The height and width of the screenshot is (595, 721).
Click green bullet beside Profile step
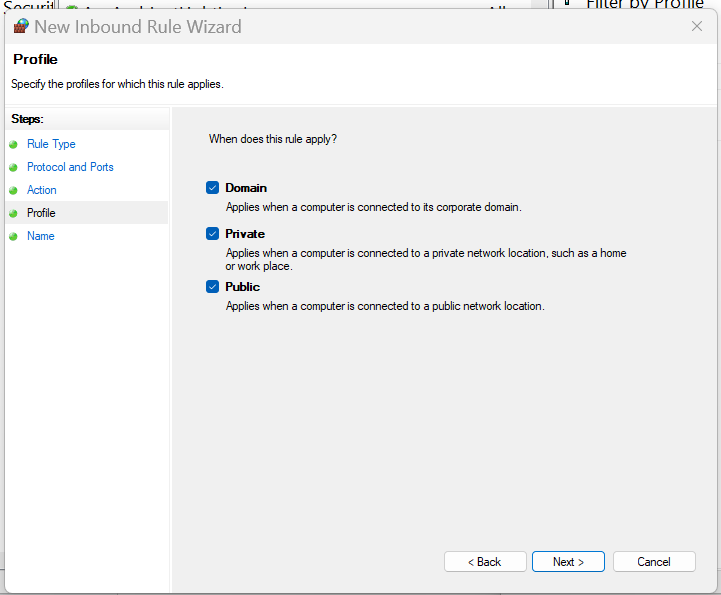pyautogui.click(x=13, y=213)
